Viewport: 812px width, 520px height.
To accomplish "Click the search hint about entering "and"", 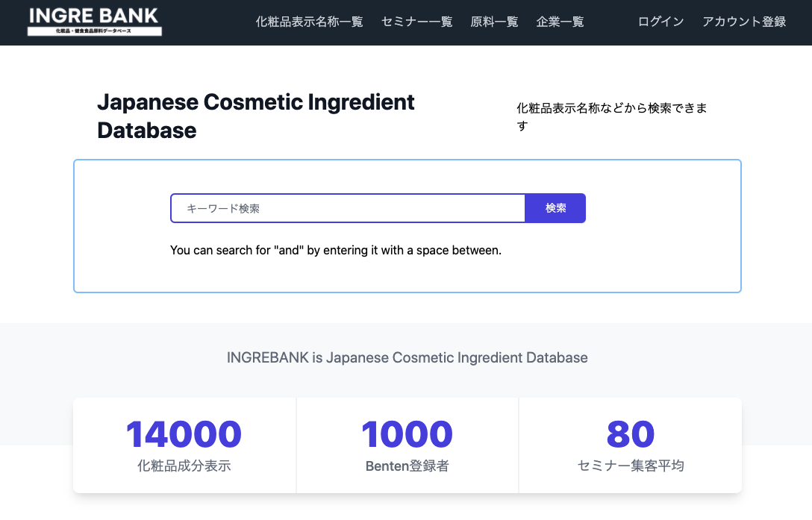I will click(336, 250).
